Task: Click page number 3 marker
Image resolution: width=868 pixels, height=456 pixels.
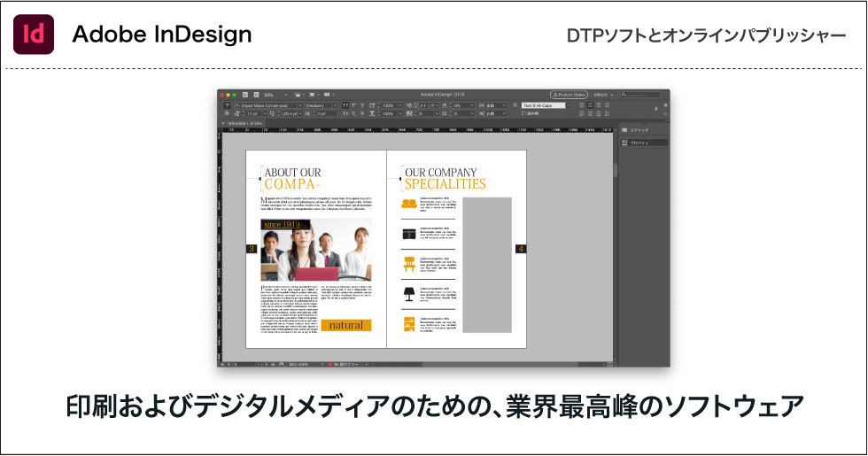Action: click(x=252, y=249)
